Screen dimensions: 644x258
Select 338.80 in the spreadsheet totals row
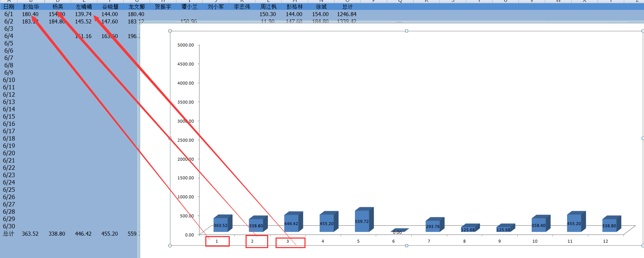[57, 233]
